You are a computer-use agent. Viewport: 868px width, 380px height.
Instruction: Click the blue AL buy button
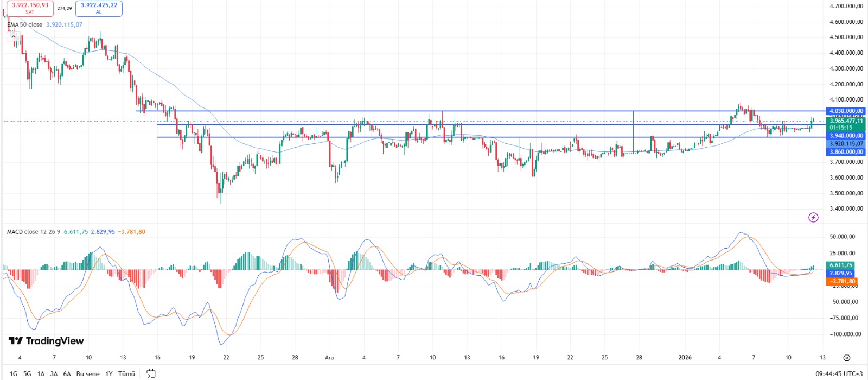[99, 8]
